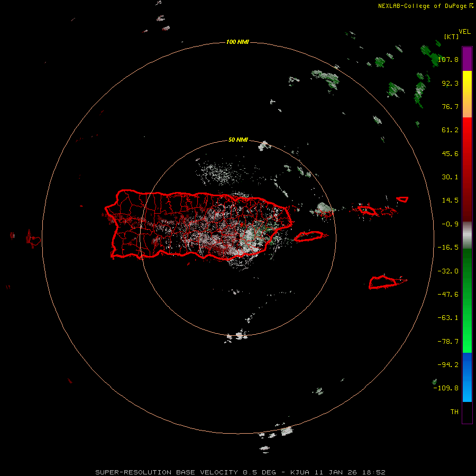Select the 107.8 legend value
This screenshot has height=476, width=476.
[448, 59]
